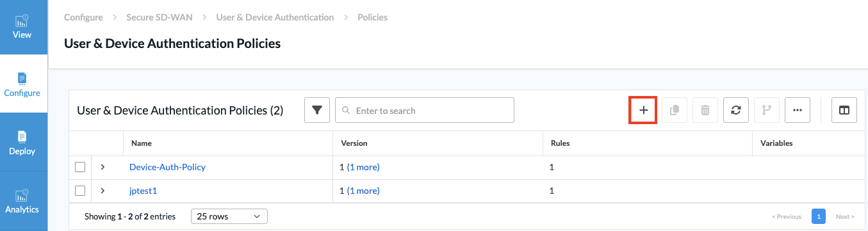Screen dimensions: 868x231
Task: Click the Policies breadcrumb
Action: [x=372, y=17]
